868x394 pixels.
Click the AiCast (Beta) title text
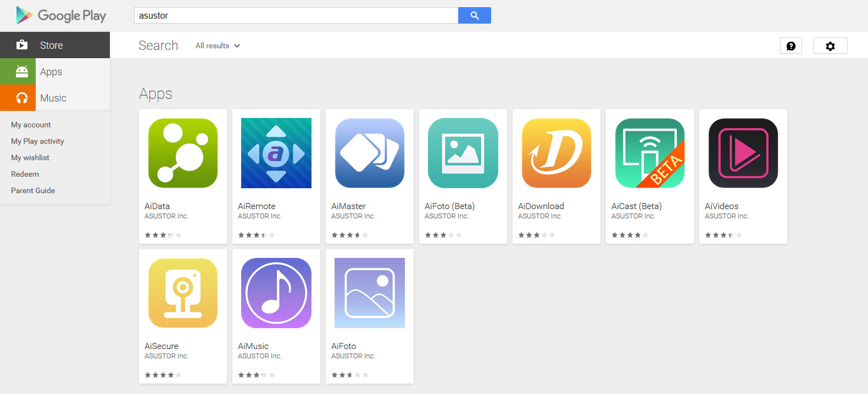[636, 206]
